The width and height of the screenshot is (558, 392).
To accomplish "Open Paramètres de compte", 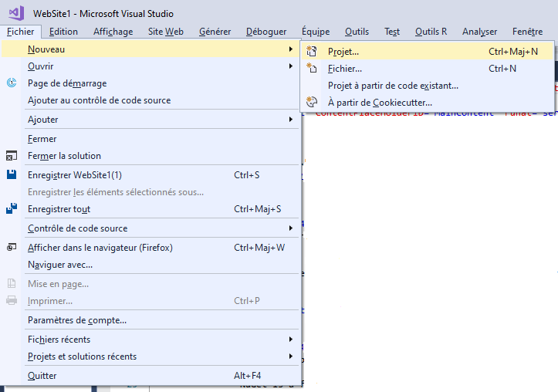I will (76, 320).
